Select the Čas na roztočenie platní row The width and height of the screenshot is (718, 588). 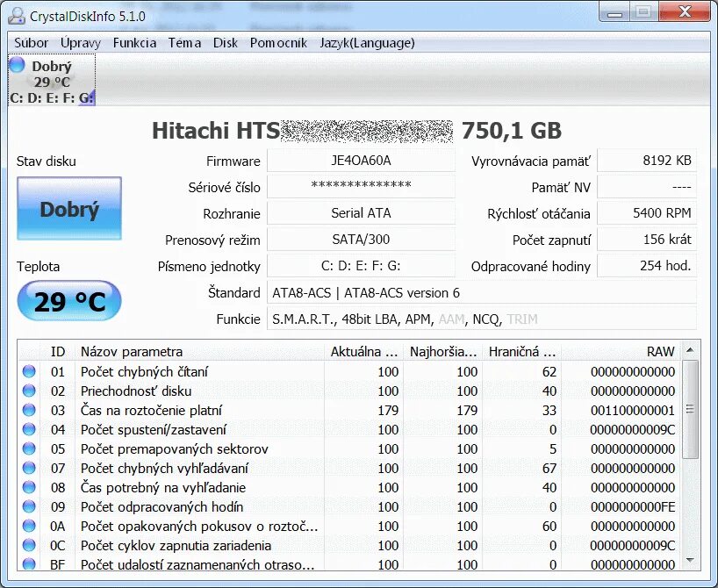(349, 410)
